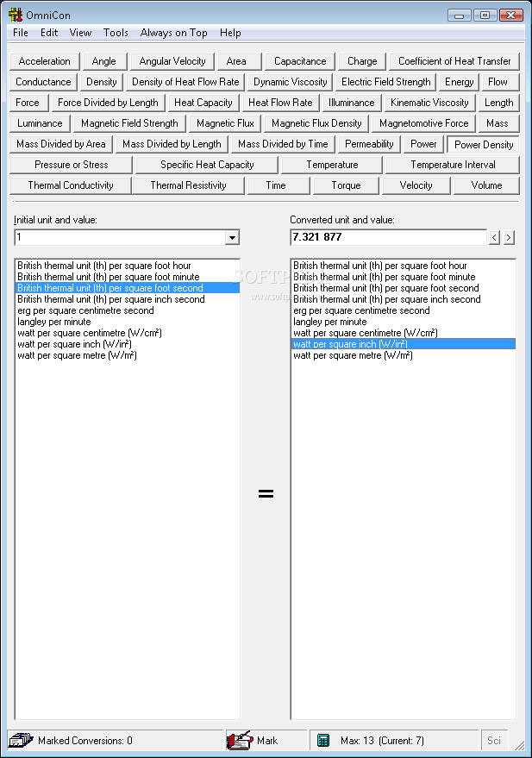Select the Capacitance category
532x758 pixels.
click(300, 61)
